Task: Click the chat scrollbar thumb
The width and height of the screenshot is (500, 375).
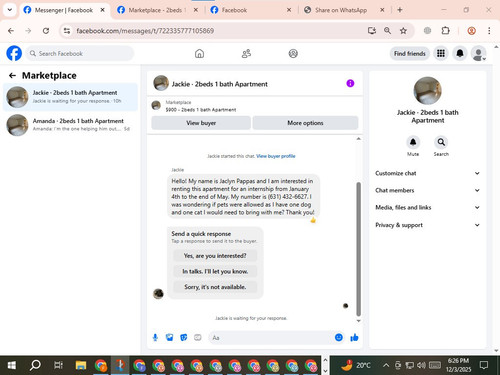Action: tap(359, 249)
